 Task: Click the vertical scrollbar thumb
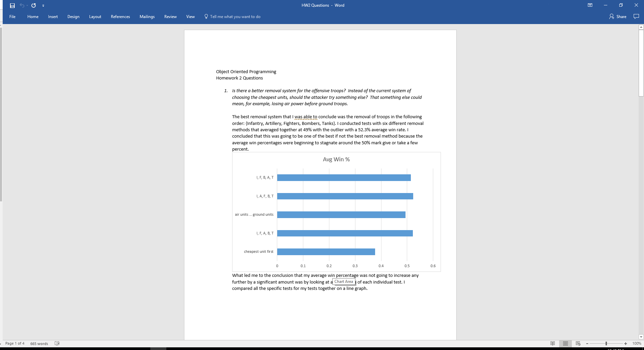click(641, 63)
